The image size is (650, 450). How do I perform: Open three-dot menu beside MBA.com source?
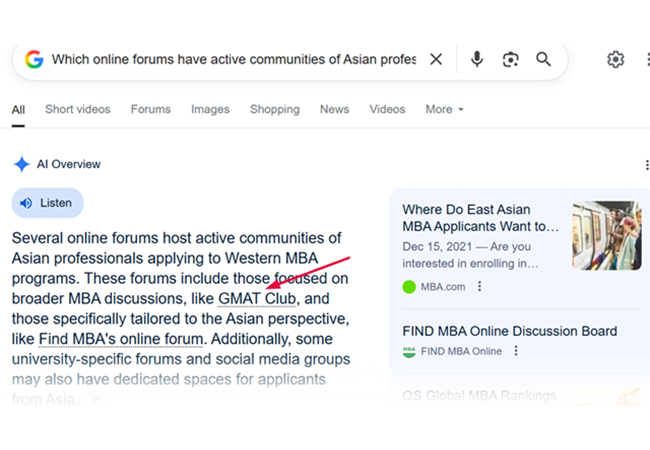click(480, 287)
